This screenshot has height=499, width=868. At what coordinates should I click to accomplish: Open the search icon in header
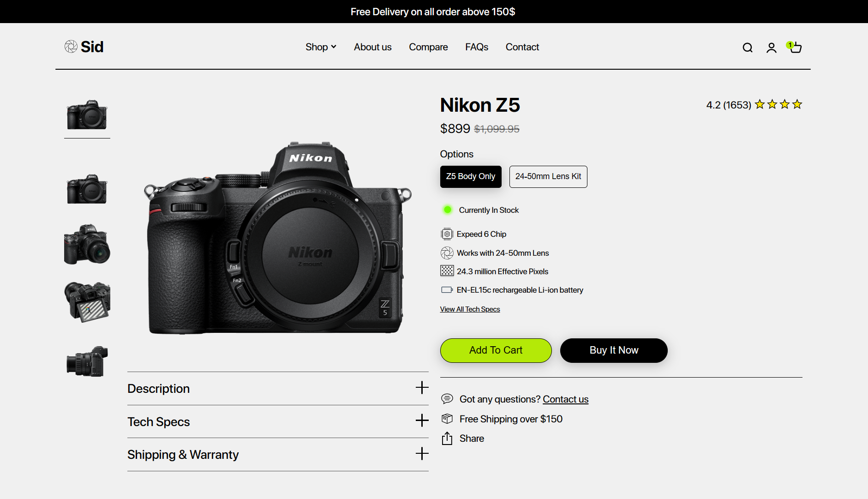pos(748,48)
